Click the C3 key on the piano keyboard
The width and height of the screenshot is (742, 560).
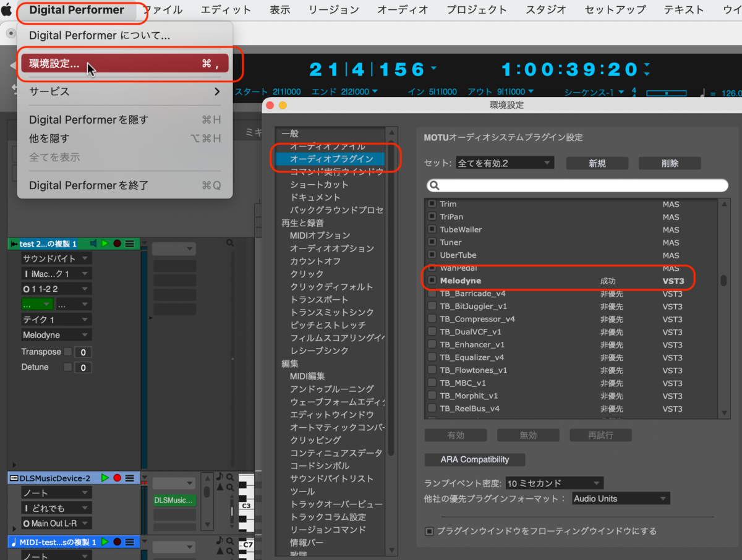pos(246,505)
